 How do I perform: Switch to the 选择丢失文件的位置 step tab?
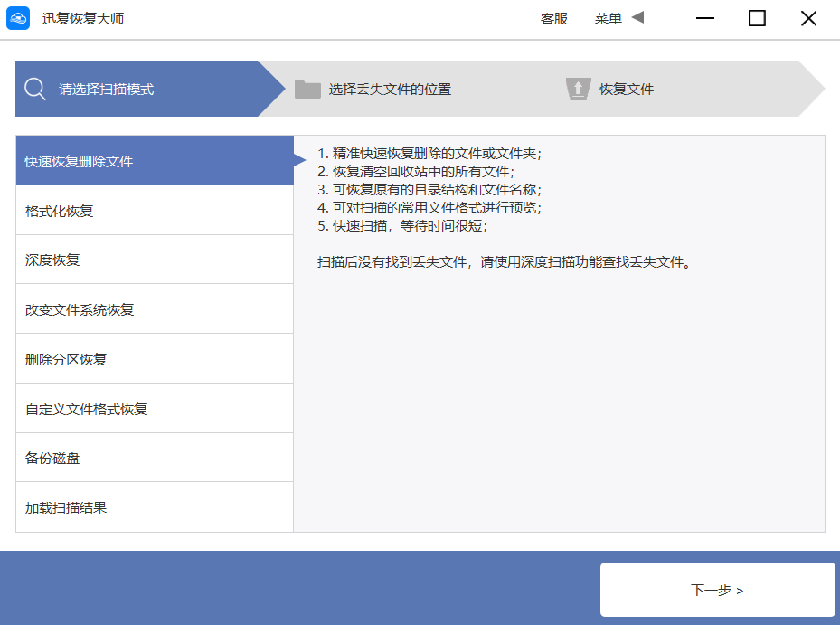point(389,89)
